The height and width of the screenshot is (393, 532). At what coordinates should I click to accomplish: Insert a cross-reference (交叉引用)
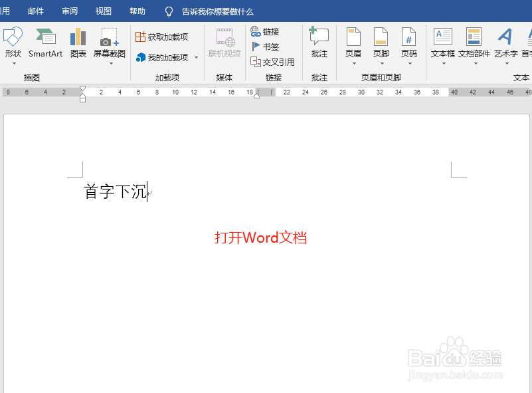tap(272, 62)
